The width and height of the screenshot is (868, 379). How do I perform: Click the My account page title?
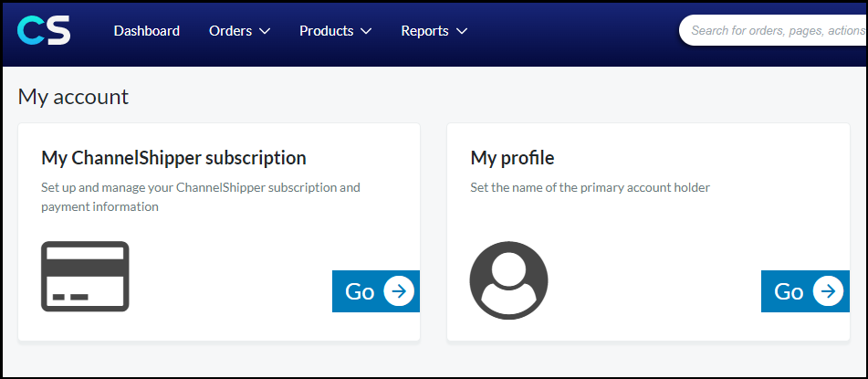pos(73,97)
